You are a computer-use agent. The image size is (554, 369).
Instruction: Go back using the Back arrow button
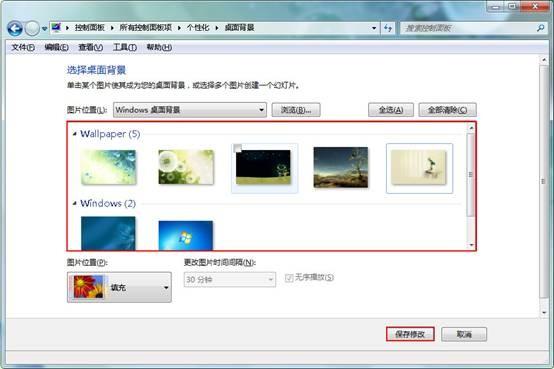coord(15,28)
